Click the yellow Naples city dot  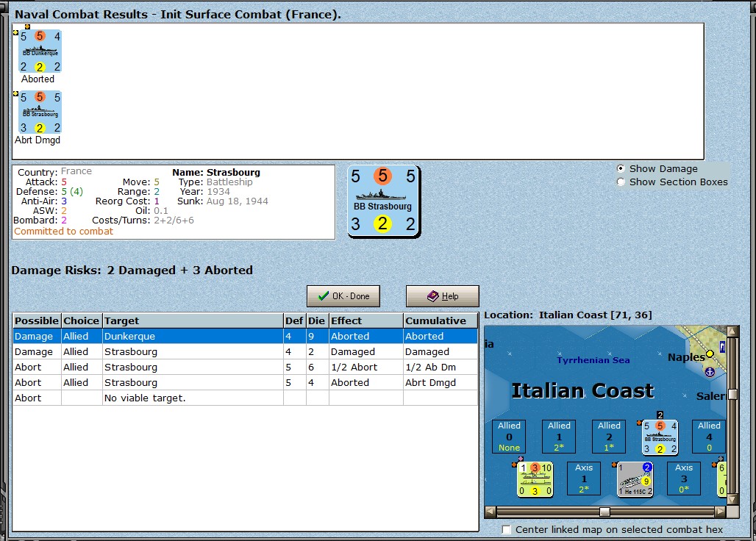click(x=710, y=354)
